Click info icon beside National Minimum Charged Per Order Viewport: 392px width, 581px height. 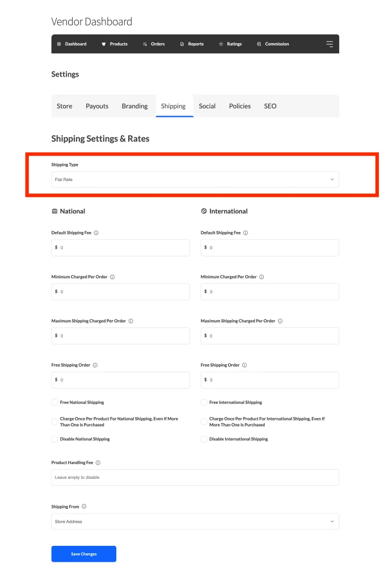[112, 277]
